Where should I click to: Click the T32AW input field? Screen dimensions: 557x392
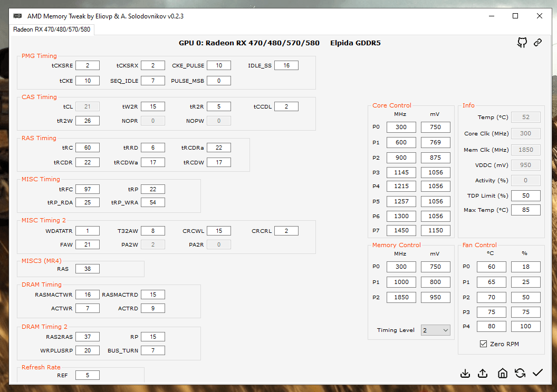pos(153,231)
